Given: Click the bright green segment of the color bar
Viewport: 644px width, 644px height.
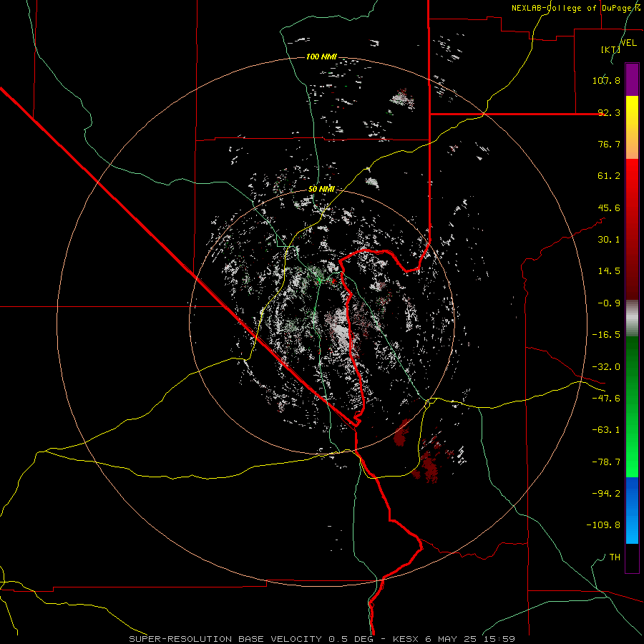Looking at the screenshot, I should [x=632, y=406].
